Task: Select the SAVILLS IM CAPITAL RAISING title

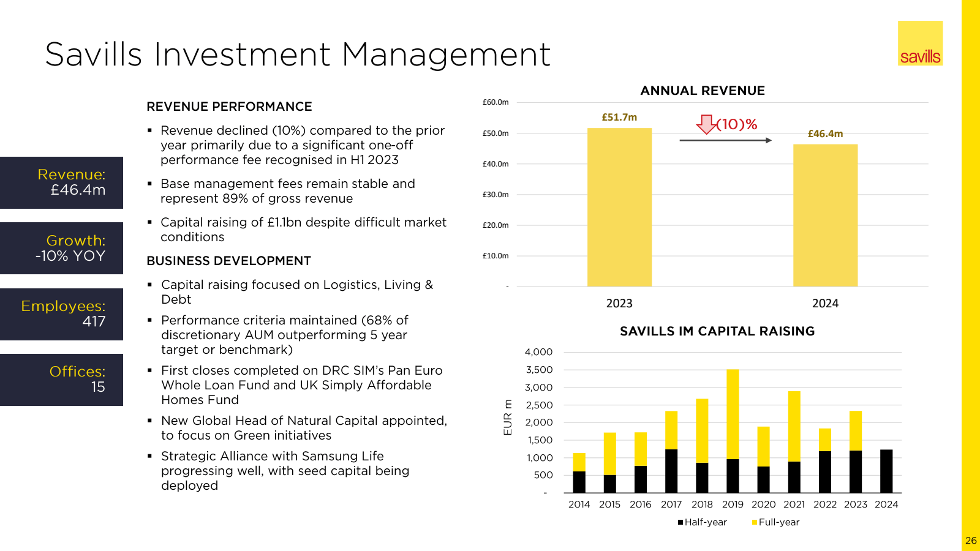Action: click(717, 331)
